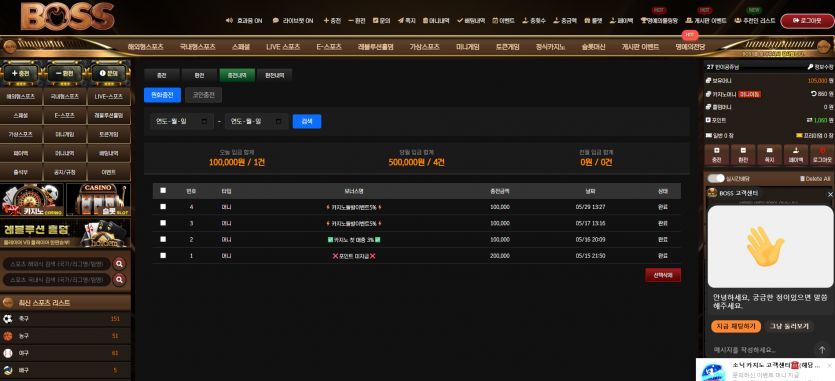This screenshot has height=381, width=835.
Task: Open the start date calendar picker
Action: point(204,121)
